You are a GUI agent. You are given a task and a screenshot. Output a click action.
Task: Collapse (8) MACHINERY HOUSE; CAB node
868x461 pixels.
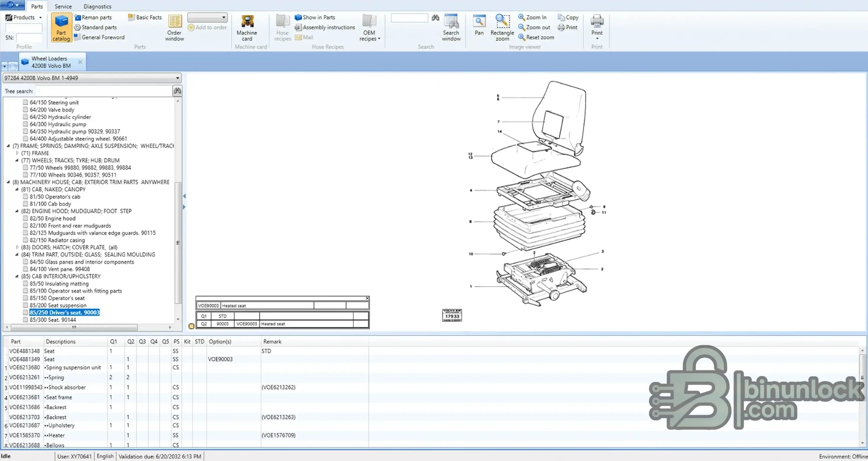pos(9,182)
